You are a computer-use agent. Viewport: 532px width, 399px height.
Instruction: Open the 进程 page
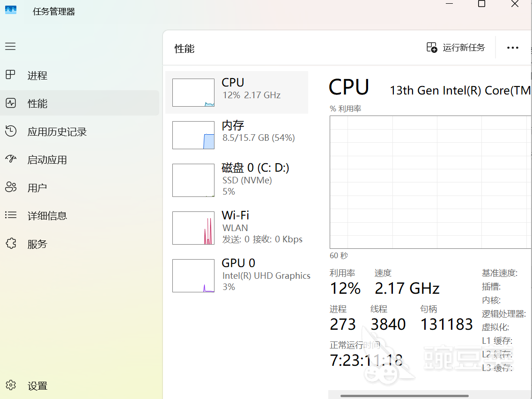click(80, 75)
